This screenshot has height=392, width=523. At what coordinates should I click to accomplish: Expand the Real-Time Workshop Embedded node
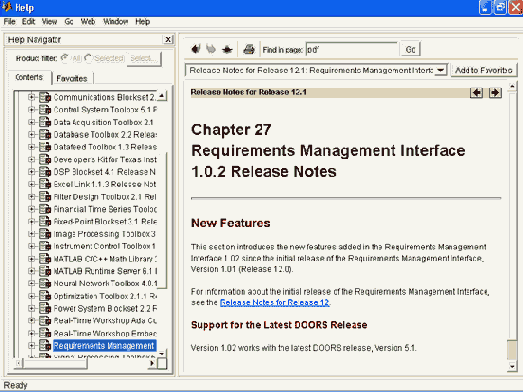click(x=31, y=333)
